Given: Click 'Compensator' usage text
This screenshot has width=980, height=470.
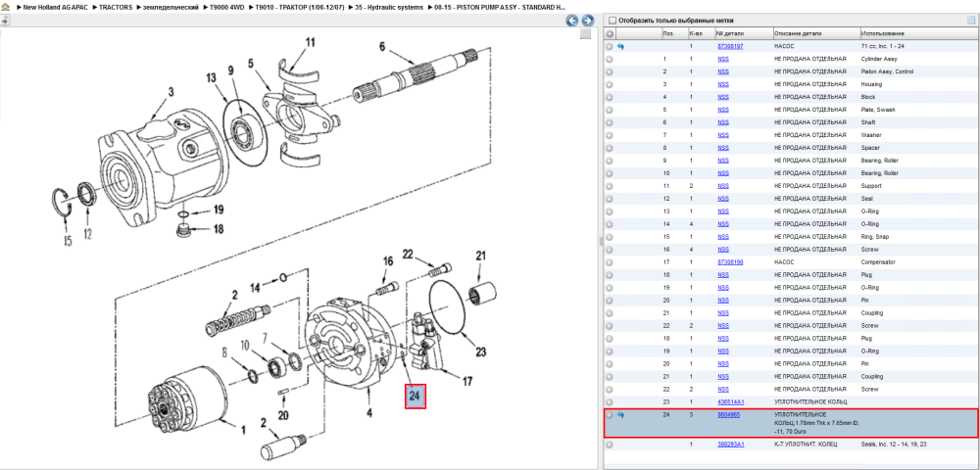Looking at the screenshot, I should 877,262.
